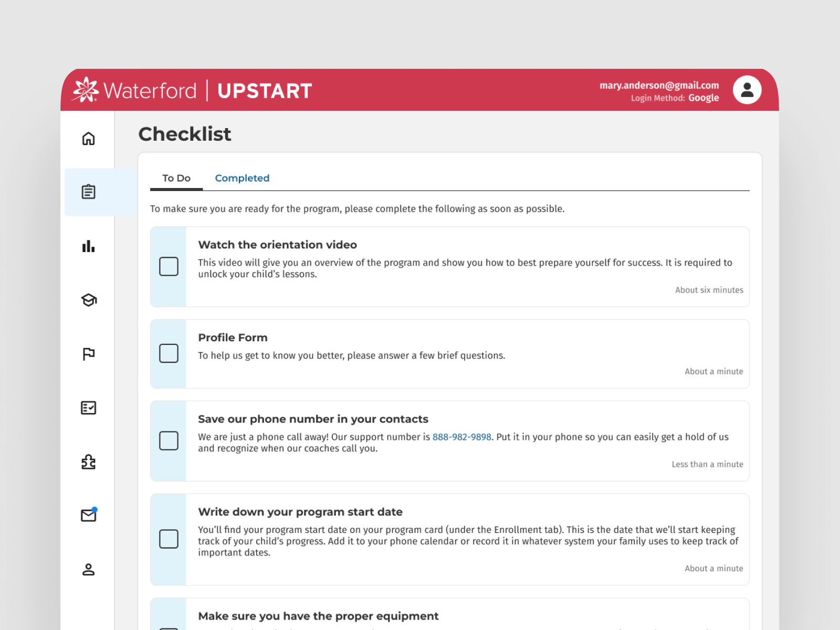Click the graduation cap sidebar icon

coord(88,300)
